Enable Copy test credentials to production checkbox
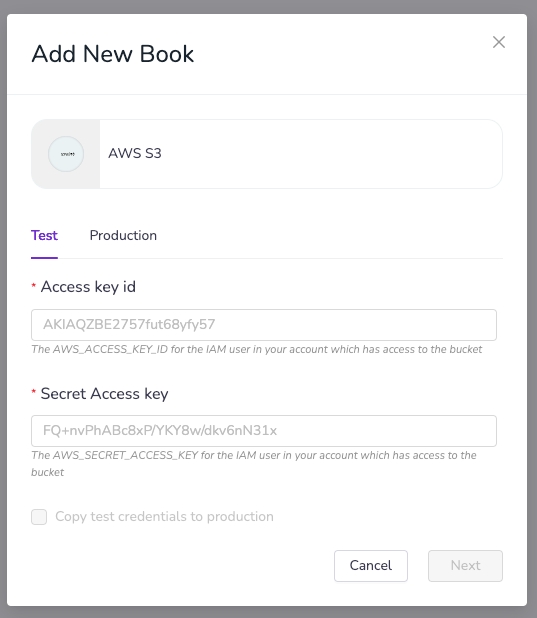The width and height of the screenshot is (537, 618). click(x=39, y=517)
